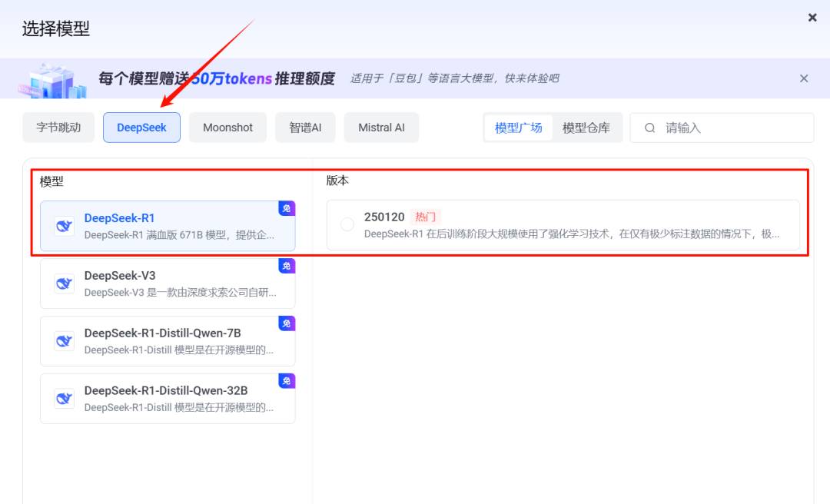
Task: Click the 免 badge on DeepSeek-V3
Action: point(287,266)
